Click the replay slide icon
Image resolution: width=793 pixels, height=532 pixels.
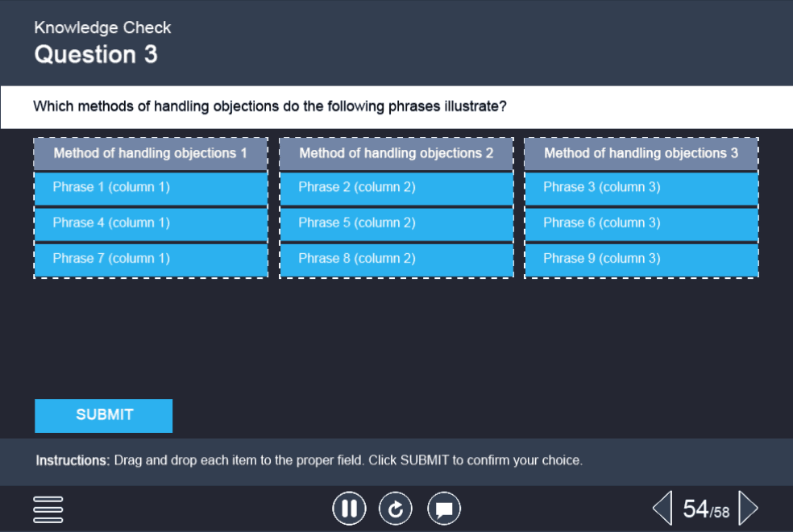(396, 509)
